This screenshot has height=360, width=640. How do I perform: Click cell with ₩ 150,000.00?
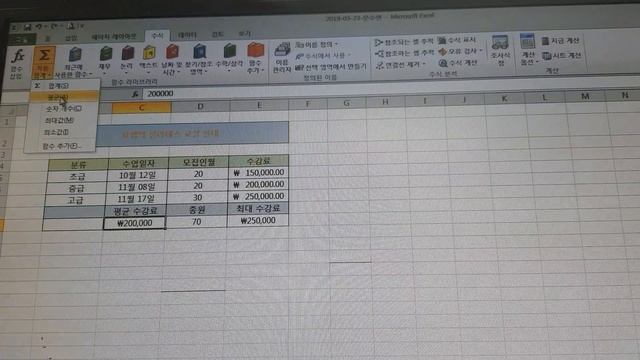pos(258,173)
